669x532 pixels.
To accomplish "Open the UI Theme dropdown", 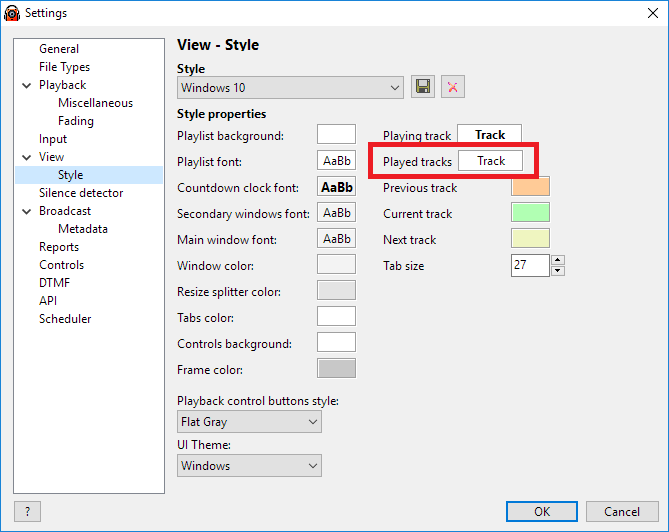I will pyautogui.click(x=249, y=465).
